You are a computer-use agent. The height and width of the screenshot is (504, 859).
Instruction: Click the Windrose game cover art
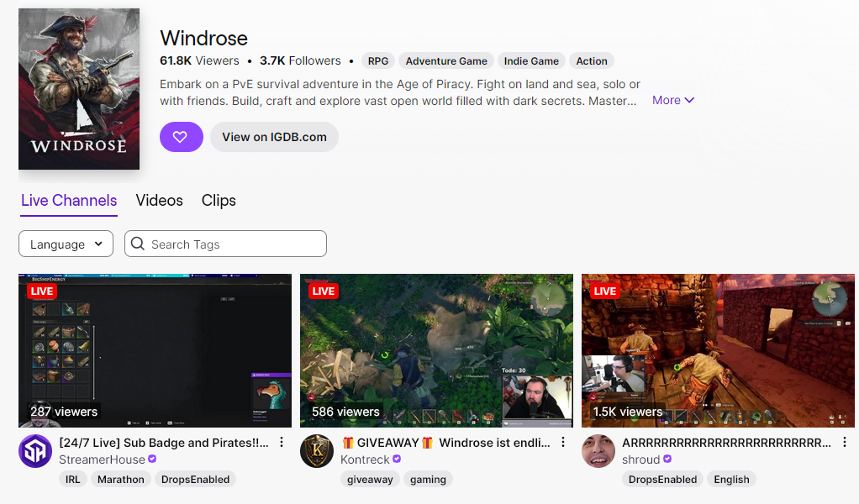79,89
